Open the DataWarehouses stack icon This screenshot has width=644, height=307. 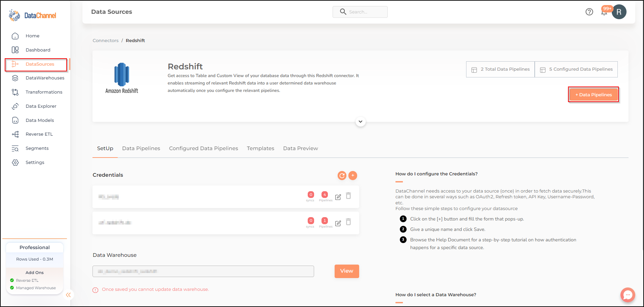[15, 78]
